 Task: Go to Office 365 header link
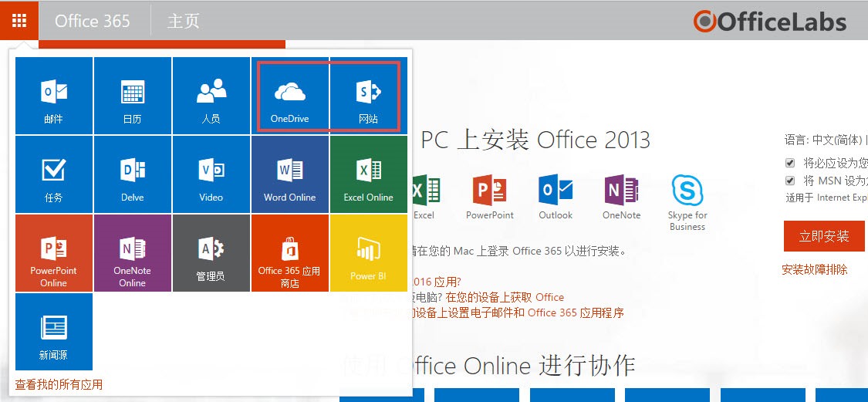point(93,21)
